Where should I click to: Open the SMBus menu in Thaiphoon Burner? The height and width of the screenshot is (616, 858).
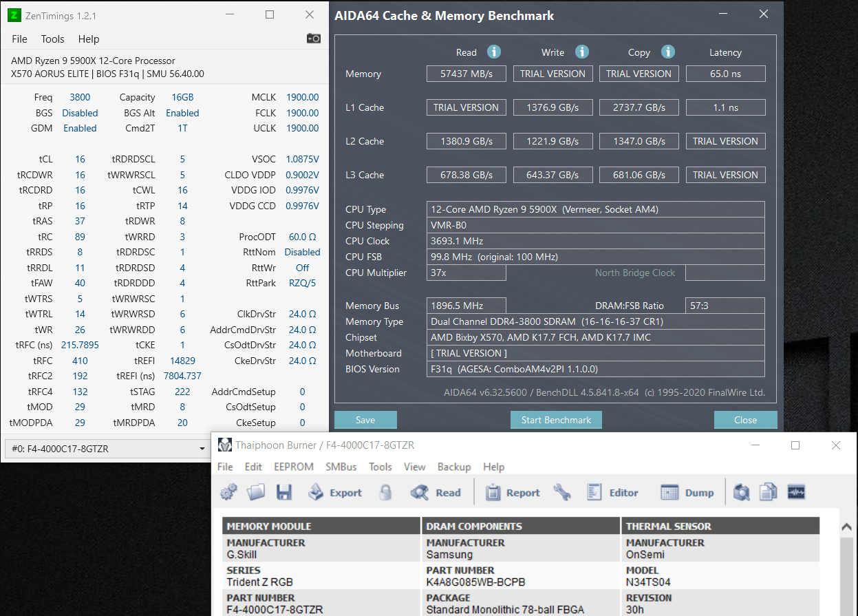341,467
